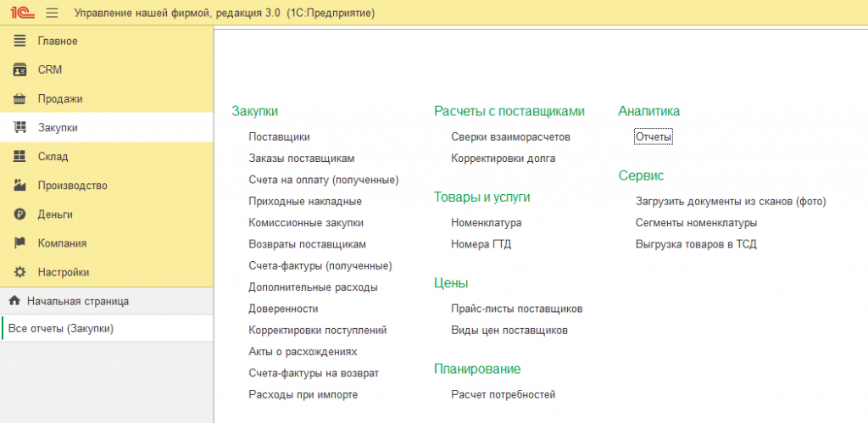
Task: Go to the Склад section label
Action: (x=53, y=157)
